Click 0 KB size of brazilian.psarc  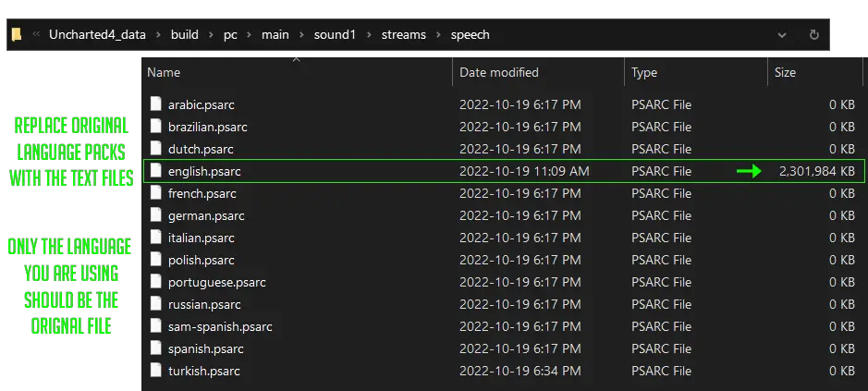tap(841, 127)
